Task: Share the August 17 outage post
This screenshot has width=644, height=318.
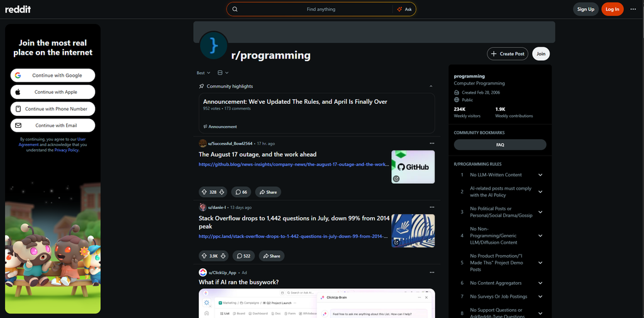Action: (268, 192)
